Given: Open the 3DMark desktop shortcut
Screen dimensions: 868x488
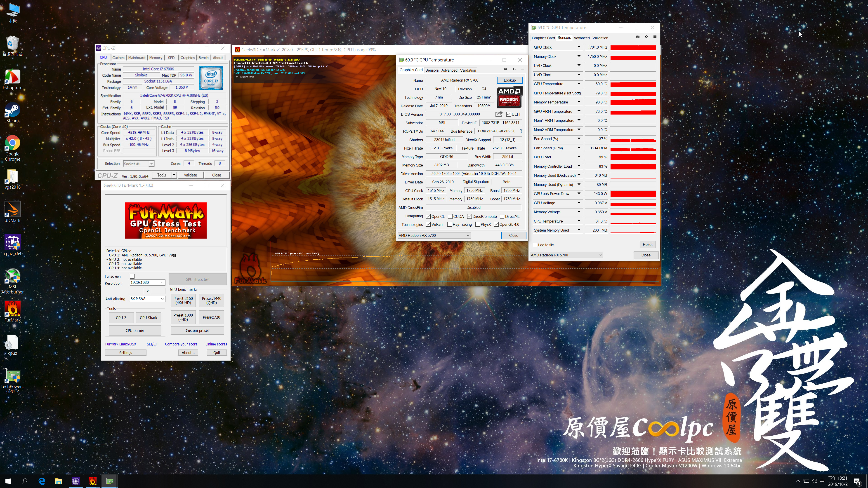Looking at the screenshot, I should [12, 212].
